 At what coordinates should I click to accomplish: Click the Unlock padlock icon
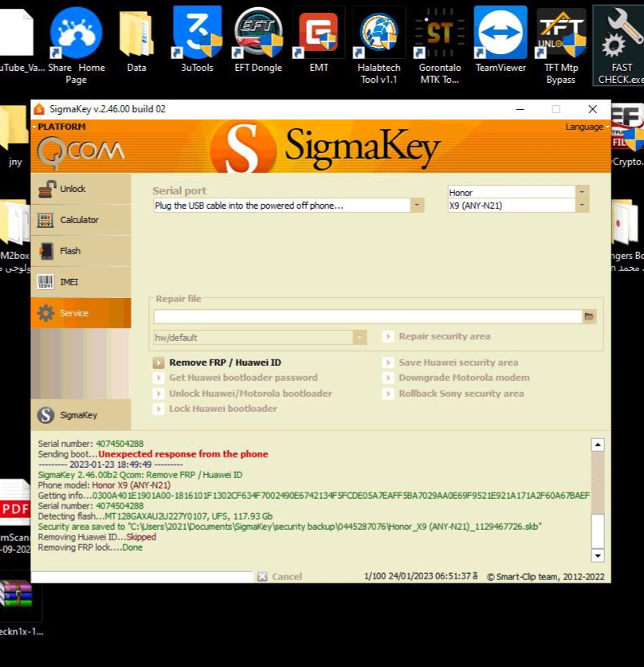coord(47,189)
